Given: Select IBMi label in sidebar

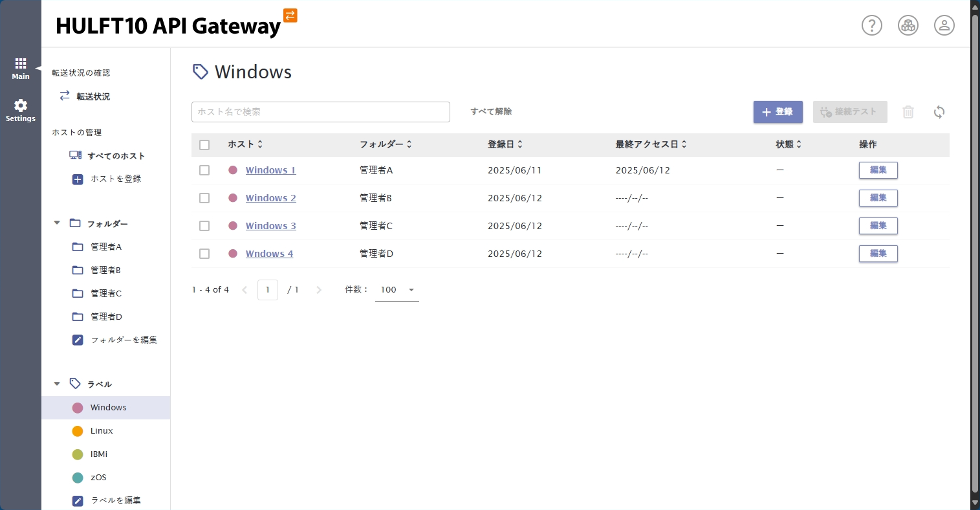Looking at the screenshot, I should click(99, 454).
